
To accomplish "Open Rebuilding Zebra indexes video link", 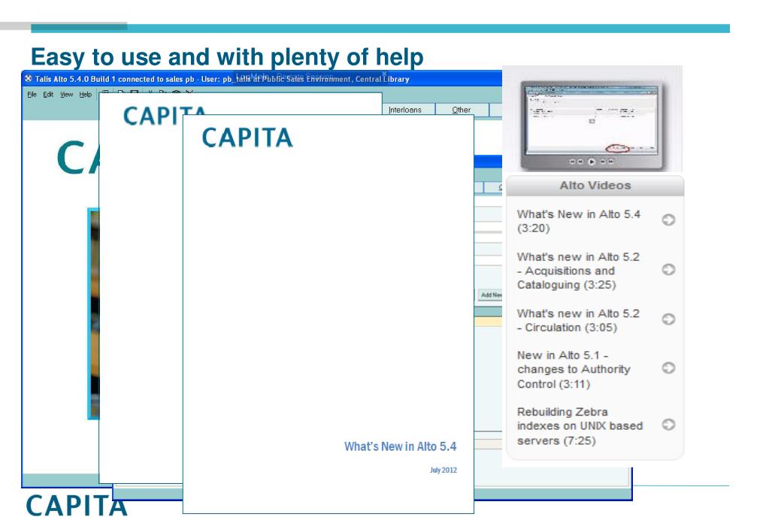I will [580, 426].
